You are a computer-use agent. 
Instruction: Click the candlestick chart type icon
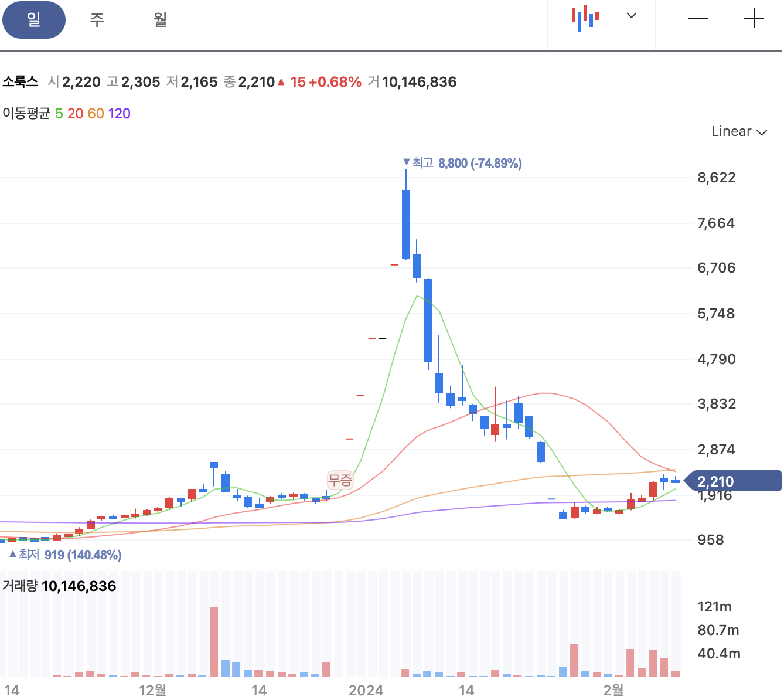coord(585,18)
